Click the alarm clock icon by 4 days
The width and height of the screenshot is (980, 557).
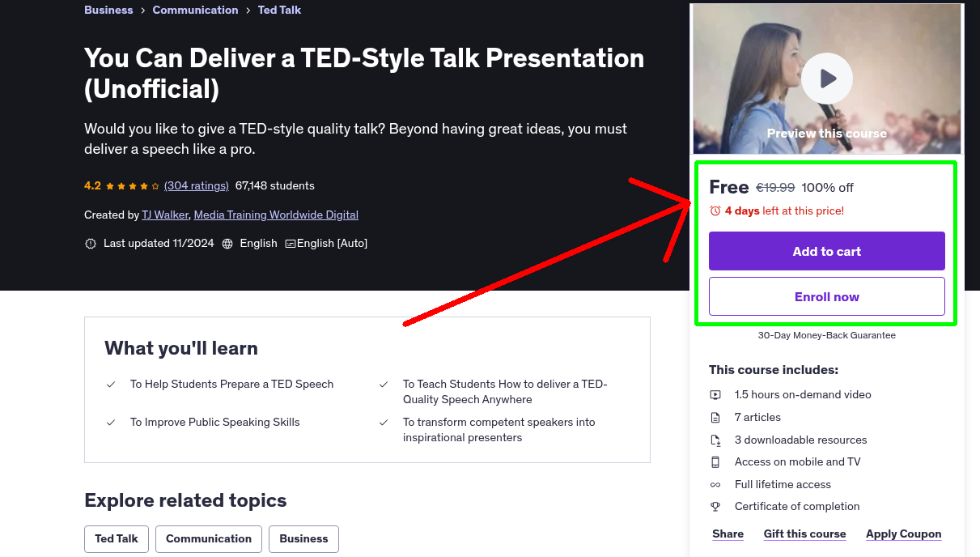pyautogui.click(x=715, y=210)
